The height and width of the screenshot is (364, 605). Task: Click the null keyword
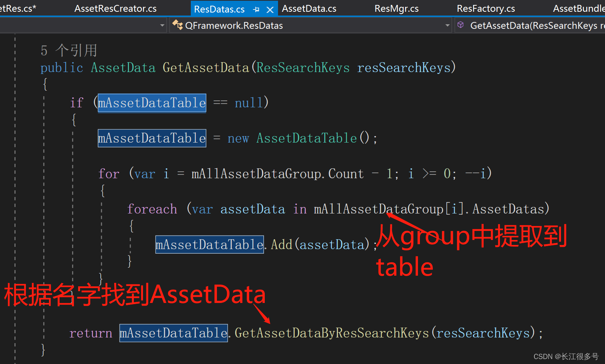(x=248, y=103)
